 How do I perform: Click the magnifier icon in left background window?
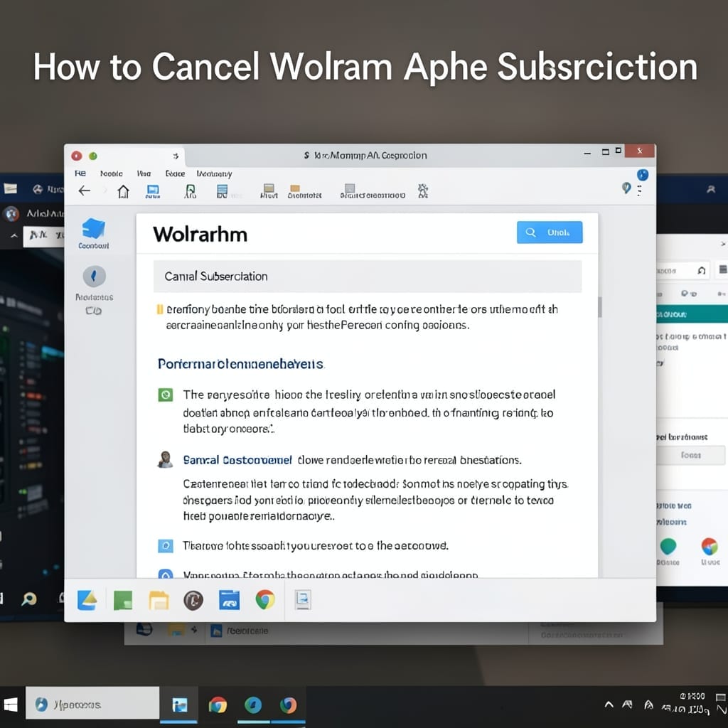point(29,599)
